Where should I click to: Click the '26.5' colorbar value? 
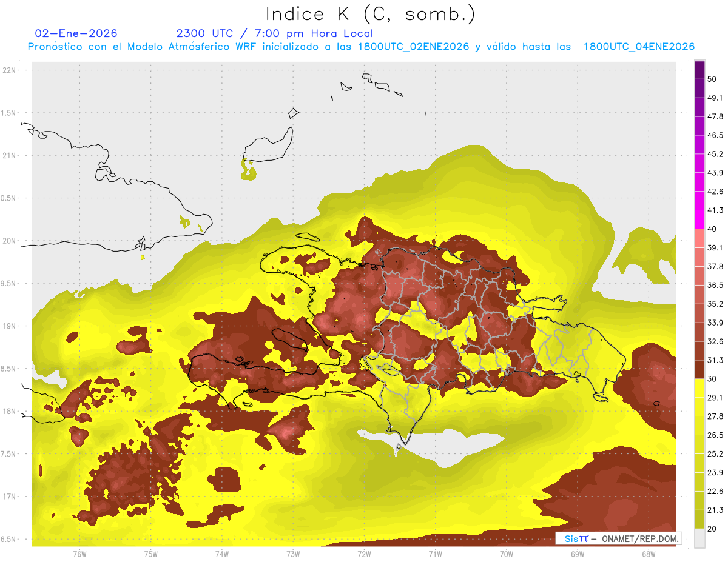click(x=715, y=435)
